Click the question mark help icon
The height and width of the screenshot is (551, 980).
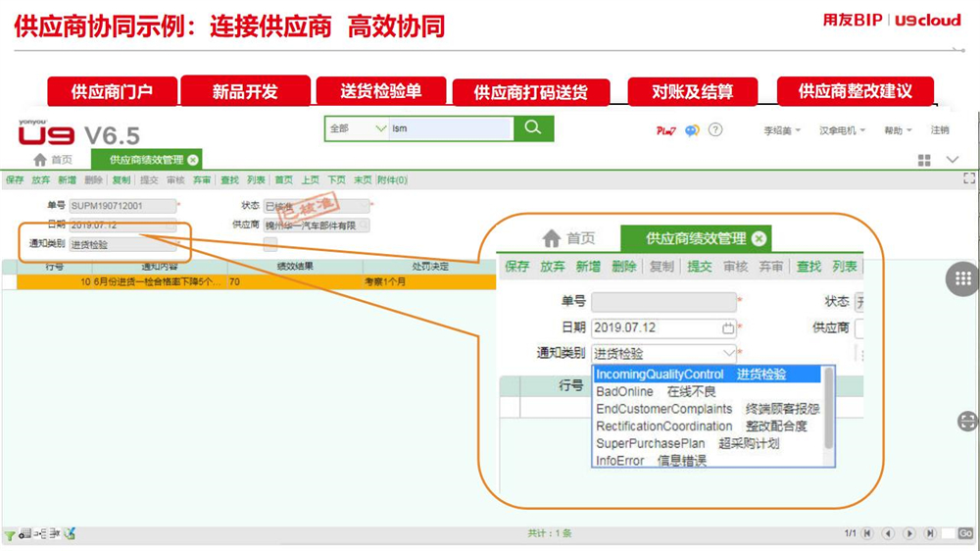[715, 129]
